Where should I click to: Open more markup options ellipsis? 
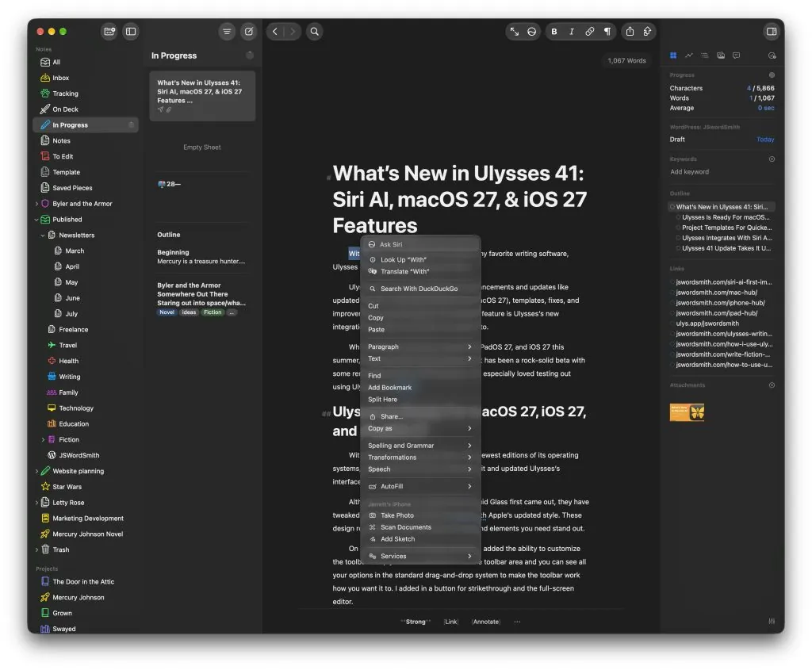click(517, 622)
